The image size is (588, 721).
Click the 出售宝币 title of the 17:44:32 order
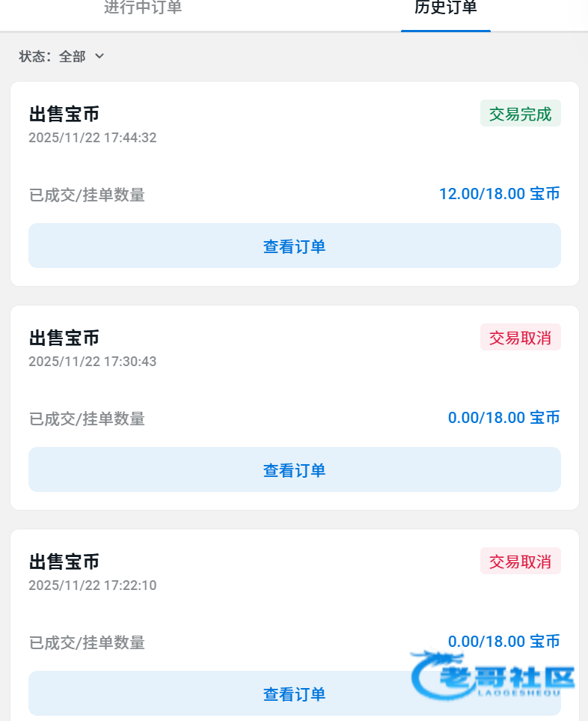(64, 114)
